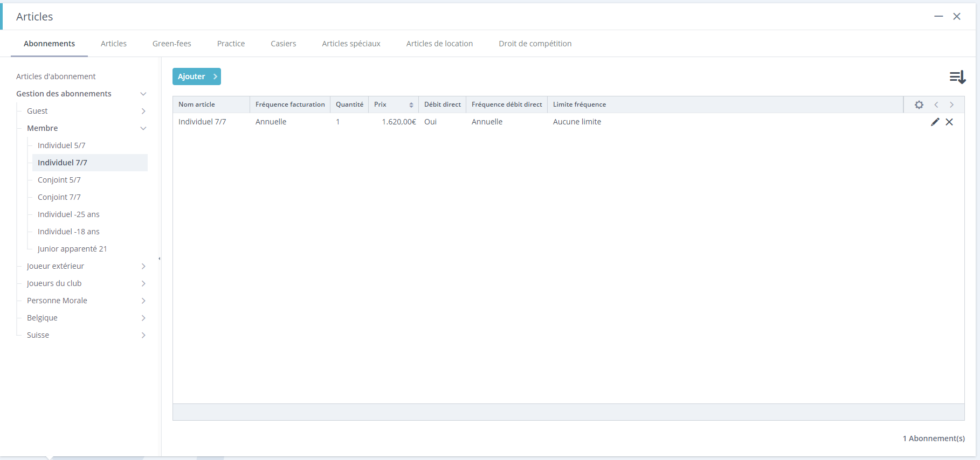This screenshot has height=460, width=980.
Task: Go to the previous columns with the left arrow
Action: 936,105
